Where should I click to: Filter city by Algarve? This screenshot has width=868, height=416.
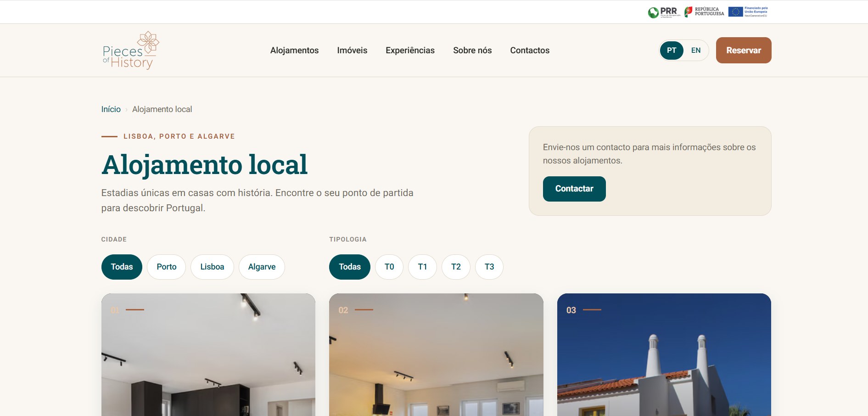(262, 267)
